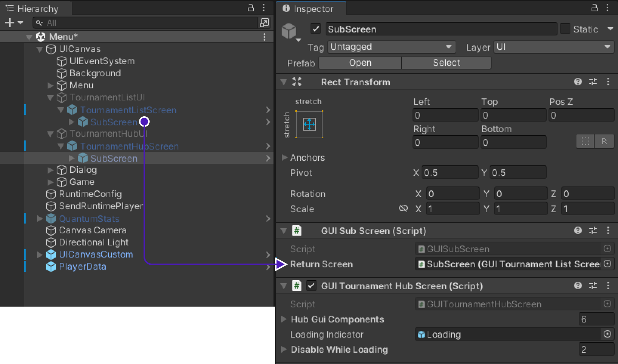Click the prefab Open button
Screen dimensions: 618x364
coord(360,63)
